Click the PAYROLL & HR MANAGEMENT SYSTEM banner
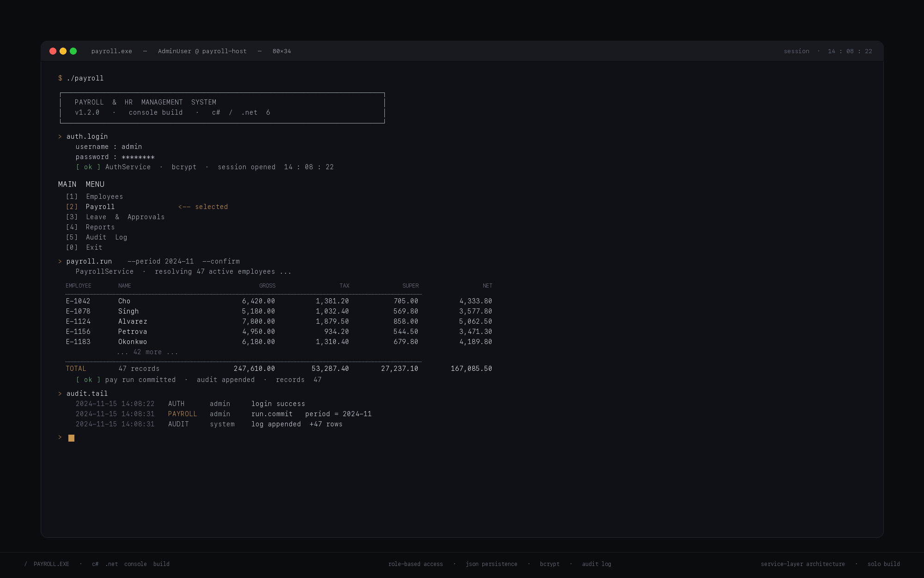Viewport: 924px width, 578px height. [x=146, y=102]
